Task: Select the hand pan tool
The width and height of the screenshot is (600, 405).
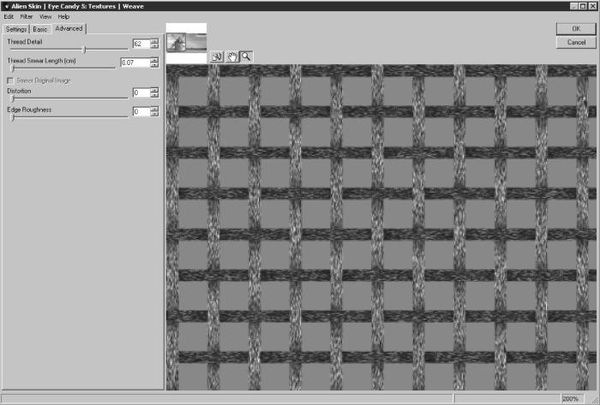Action: pos(231,57)
